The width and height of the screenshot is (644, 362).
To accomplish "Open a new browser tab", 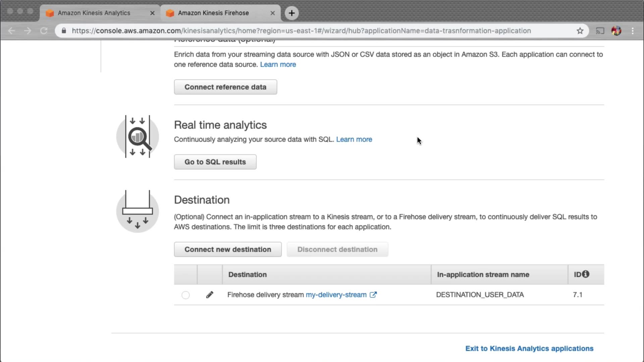I will (291, 13).
